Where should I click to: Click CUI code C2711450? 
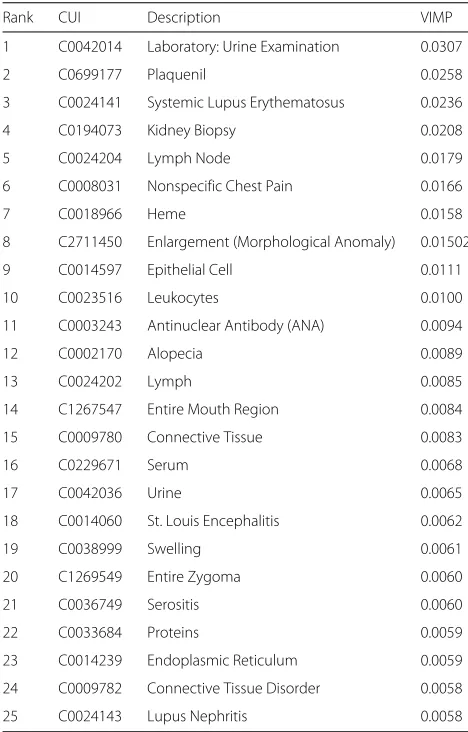click(x=90, y=242)
